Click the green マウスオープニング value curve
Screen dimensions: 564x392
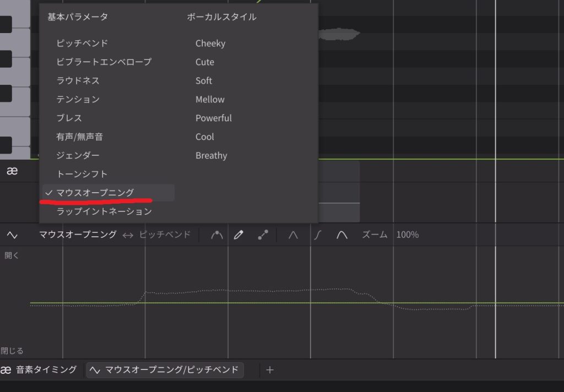[x=220, y=302]
